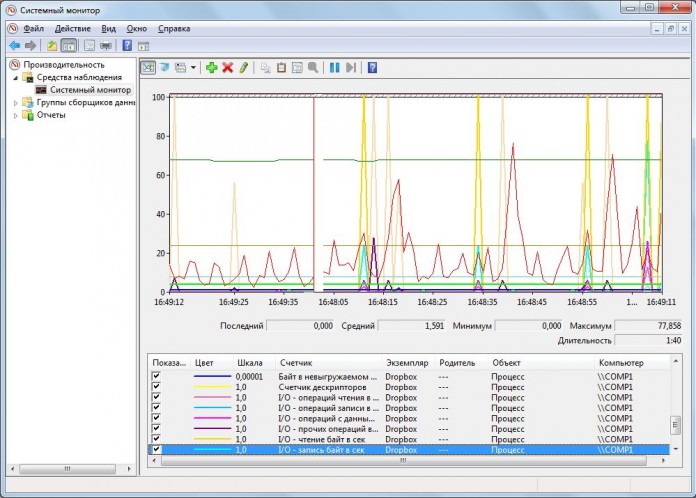The height and width of the screenshot is (498, 696).
Task: Freeze the display with the pause icon
Action: (x=334, y=68)
